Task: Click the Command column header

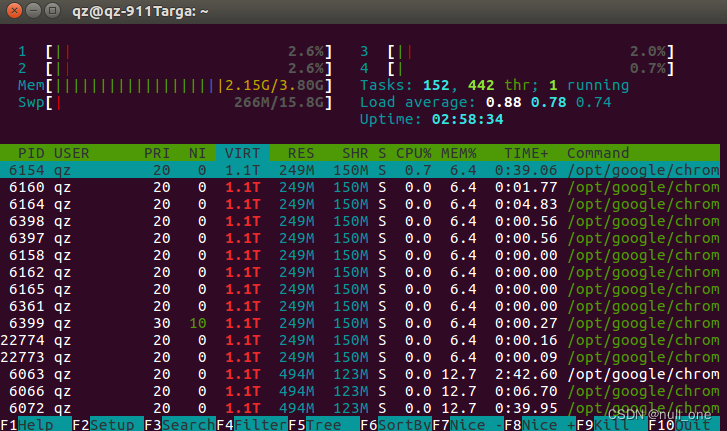Action: pos(598,153)
